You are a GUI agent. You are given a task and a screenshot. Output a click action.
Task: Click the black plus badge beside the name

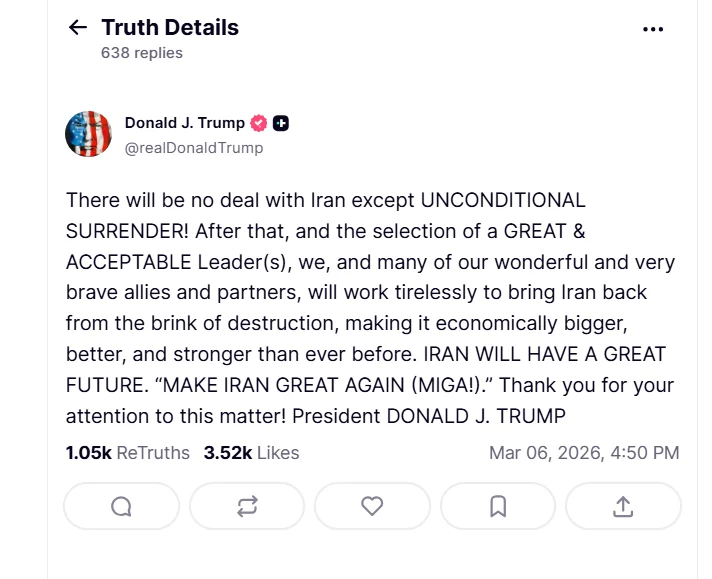(x=281, y=123)
